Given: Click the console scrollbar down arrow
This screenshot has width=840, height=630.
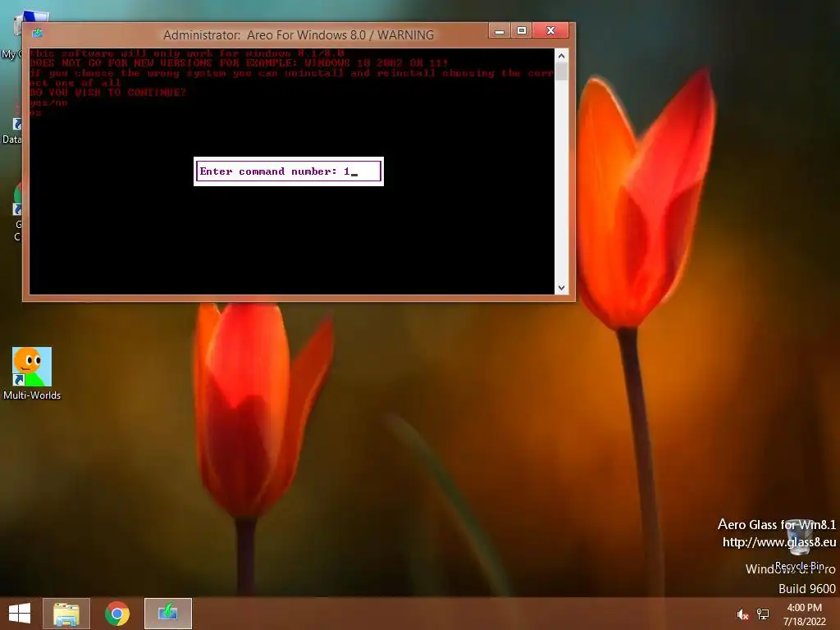Looking at the screenshot, I should click(561, 288).
